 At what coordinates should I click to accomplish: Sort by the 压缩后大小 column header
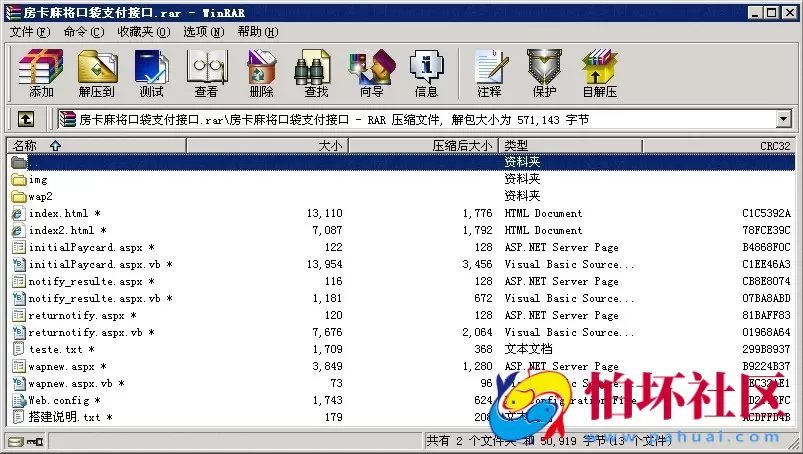pyautogui.click(x=424, y=146)
